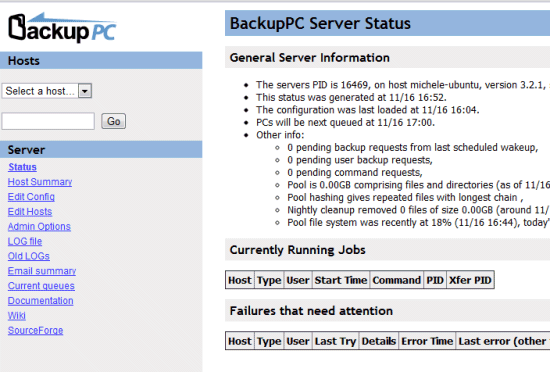Click 'Nightly cleanup removed 0 files' line
The image size is (550, 372).
coord(418,210)
